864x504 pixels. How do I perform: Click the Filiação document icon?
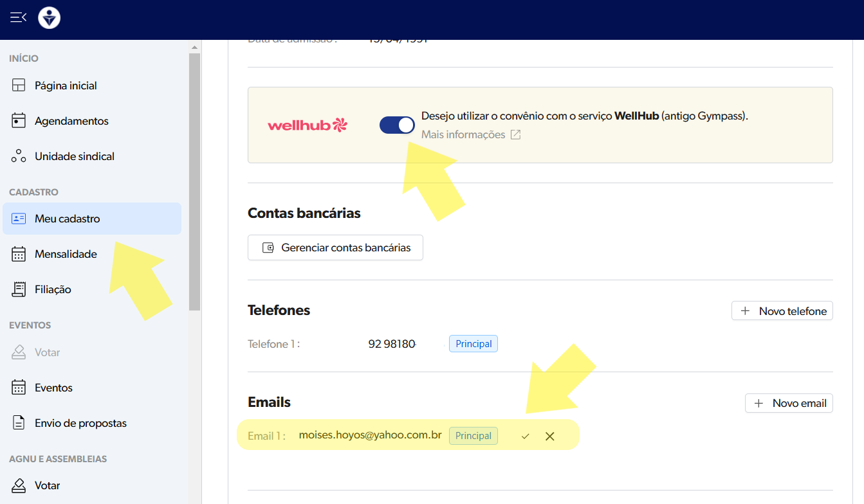(19, 289)
